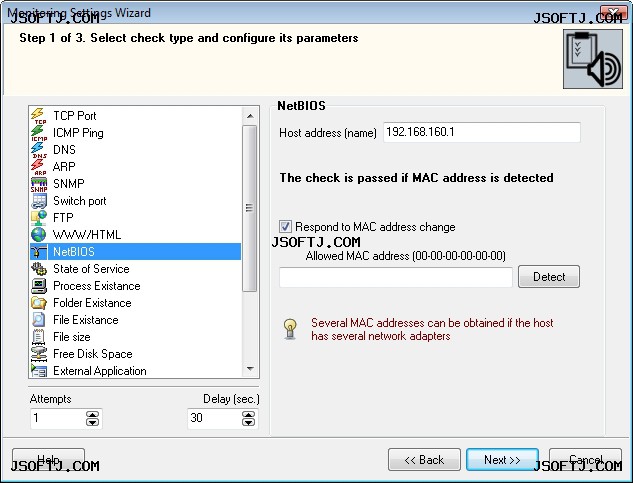Choose the ICMP Ping check icon
The image size is (633, 483).
[x=39, y=133]
